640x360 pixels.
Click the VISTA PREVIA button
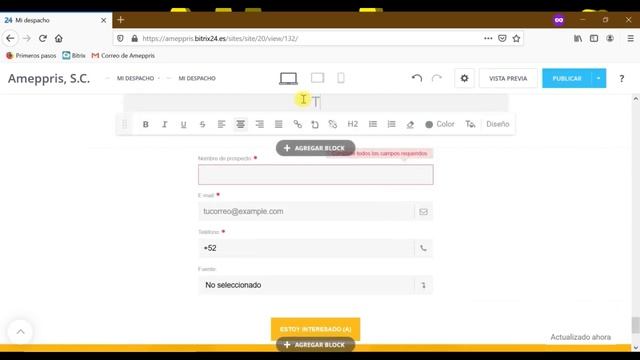(x=508, y=78)
